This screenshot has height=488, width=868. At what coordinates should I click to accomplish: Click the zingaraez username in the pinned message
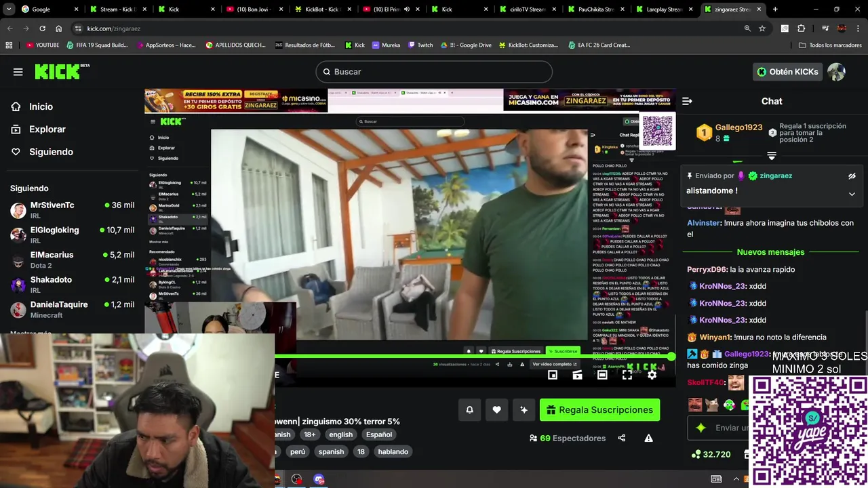tap(776, 176)
